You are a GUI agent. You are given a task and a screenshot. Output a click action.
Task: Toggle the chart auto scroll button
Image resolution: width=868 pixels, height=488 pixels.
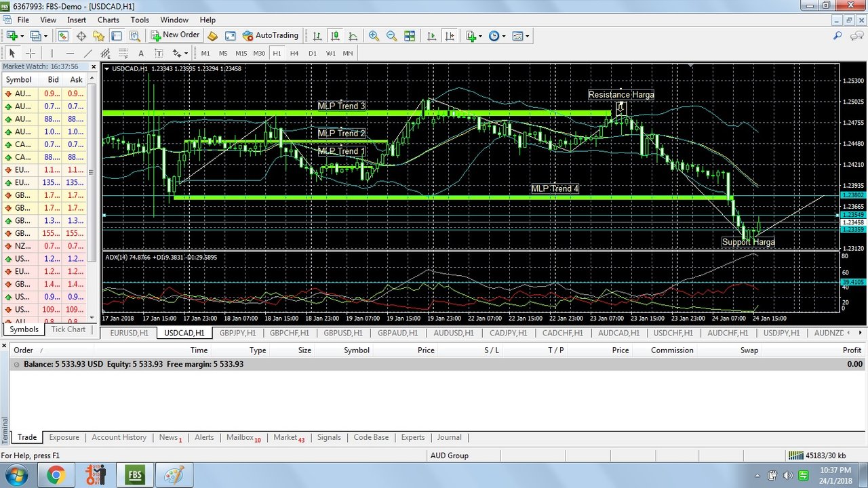pos(432,36)
